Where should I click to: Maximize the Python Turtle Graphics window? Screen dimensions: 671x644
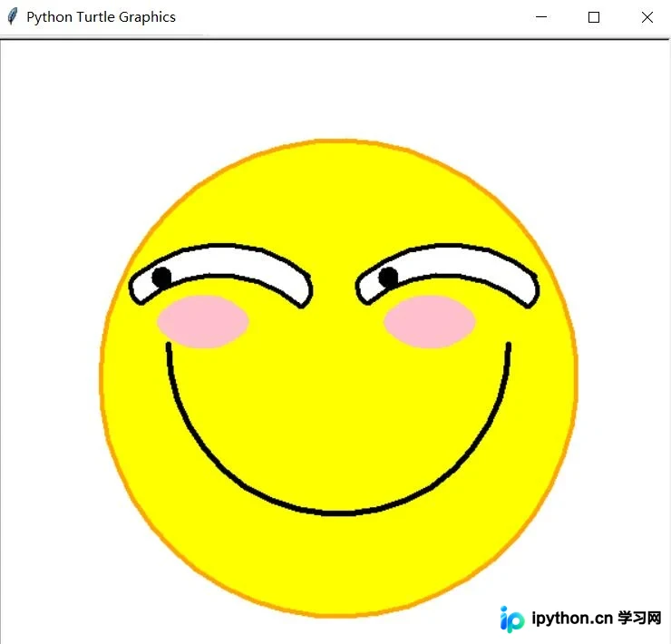click(x=594, y=17)
